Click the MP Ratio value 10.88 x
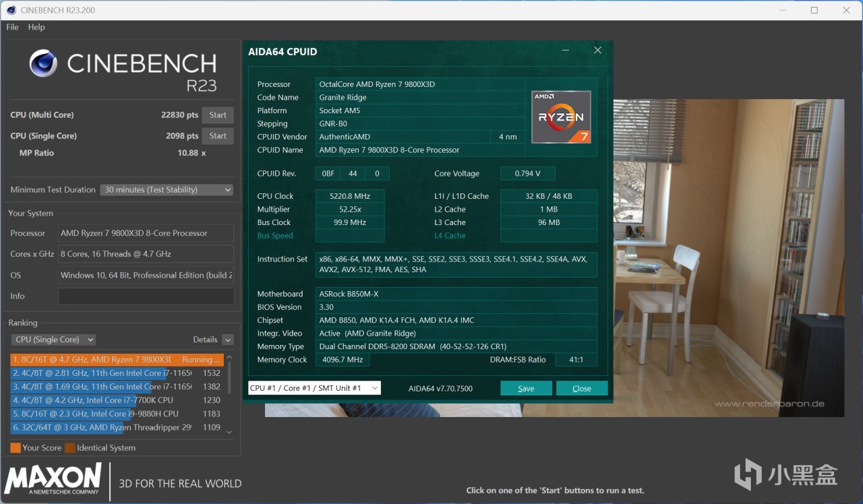This screenshot has height=504, width=863. pos(191,153)
